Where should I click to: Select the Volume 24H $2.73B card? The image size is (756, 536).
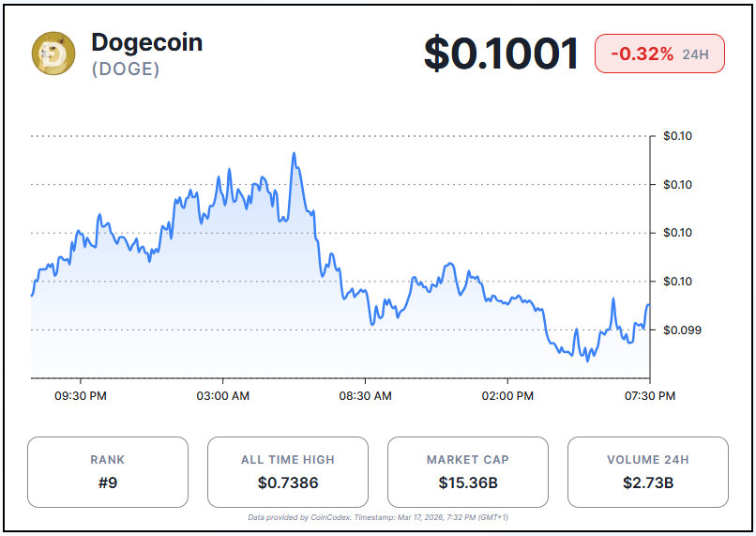tap(647, 472)
